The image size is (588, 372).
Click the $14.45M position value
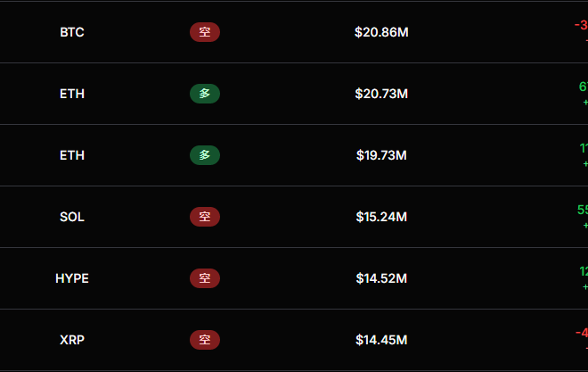381,340
